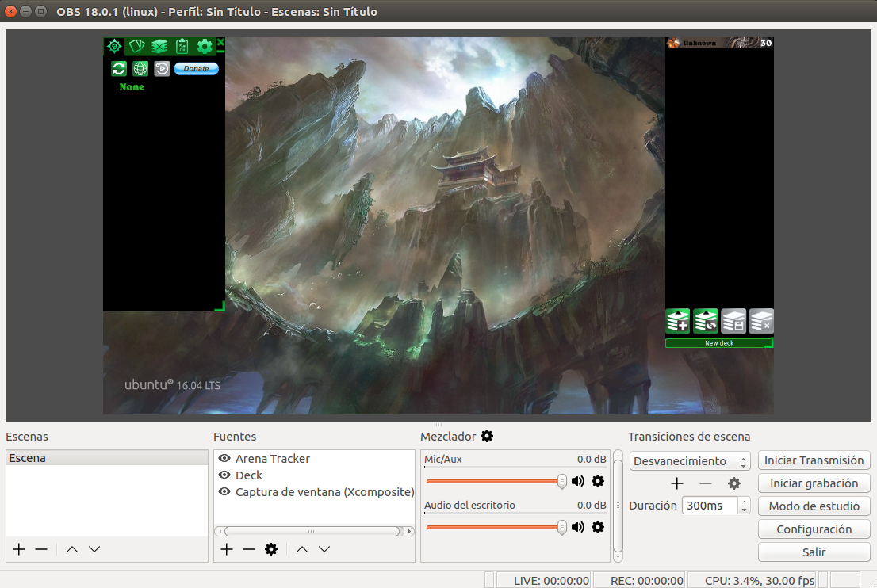Add a new scene with the Escenas plus
Image resolution: width=877 pixels, height=588 pixels.
(19, 549)
